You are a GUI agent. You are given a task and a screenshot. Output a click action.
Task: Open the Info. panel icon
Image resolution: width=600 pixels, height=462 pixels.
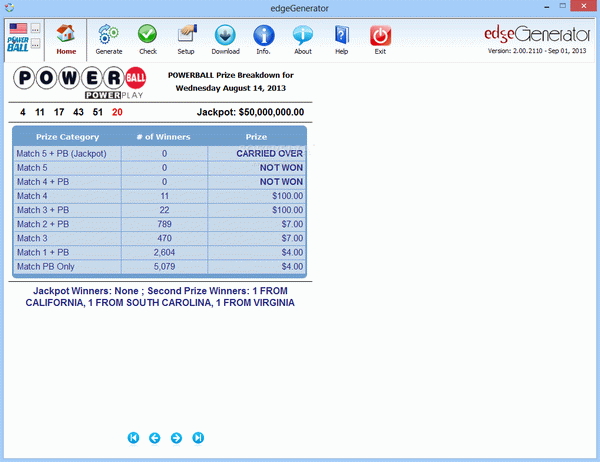264,35
